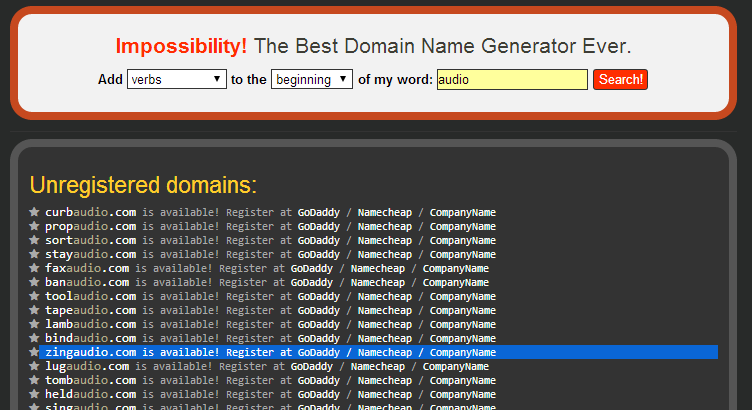Click CompanyName link for banaudio.com
This screenshot has height=410, width=752.
coord(455,282)
